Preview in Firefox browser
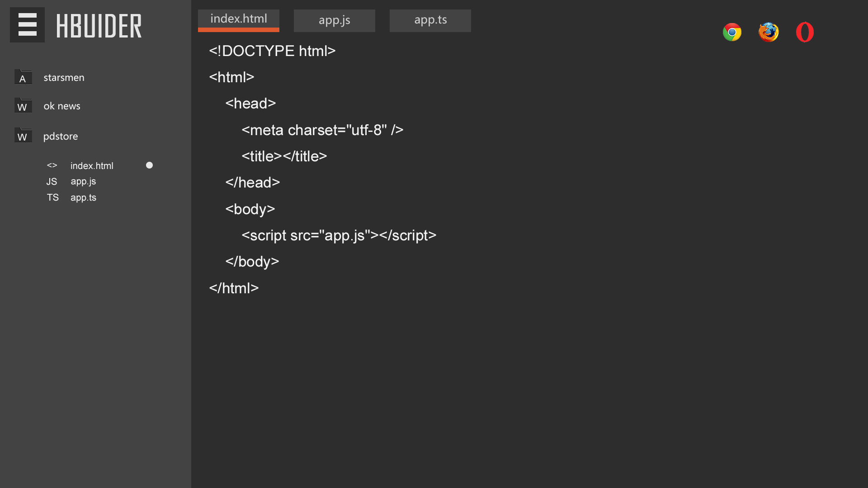This screenshot has width=868, height=488. (x=769, y=32)
